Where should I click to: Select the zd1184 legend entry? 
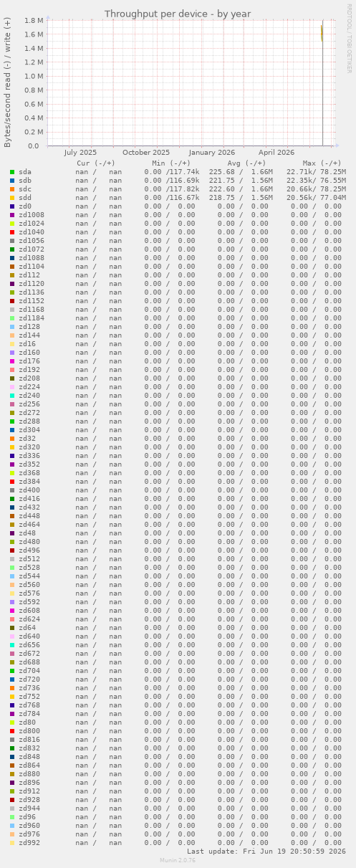(x=32, y=318)
